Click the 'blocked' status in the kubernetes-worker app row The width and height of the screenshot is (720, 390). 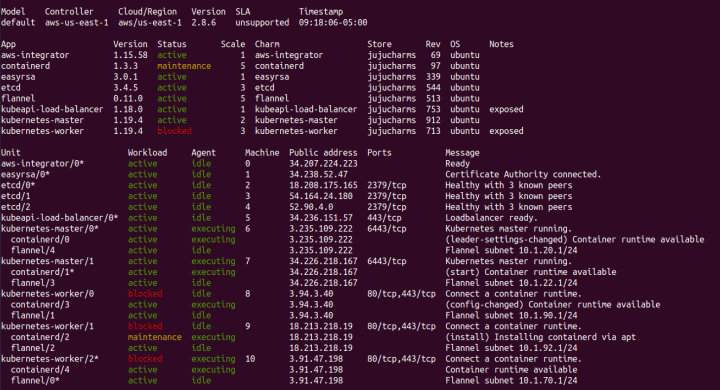(x=174, y=131)
